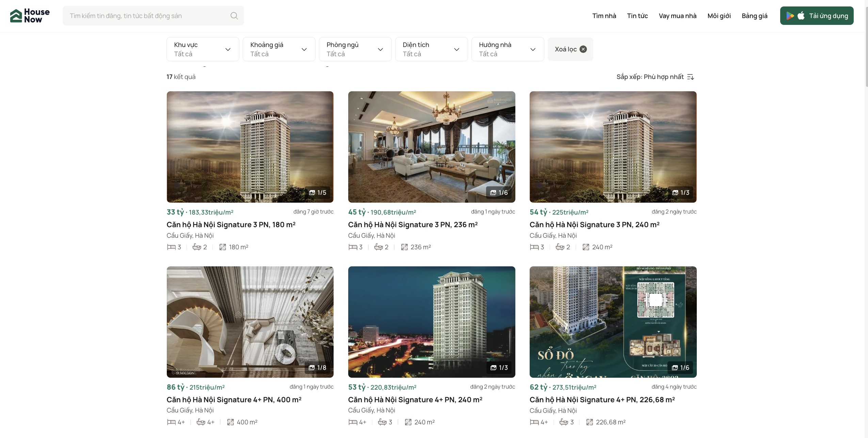
Task: Click the bed icon on 236 m² listing
Action: pos(353,247)
